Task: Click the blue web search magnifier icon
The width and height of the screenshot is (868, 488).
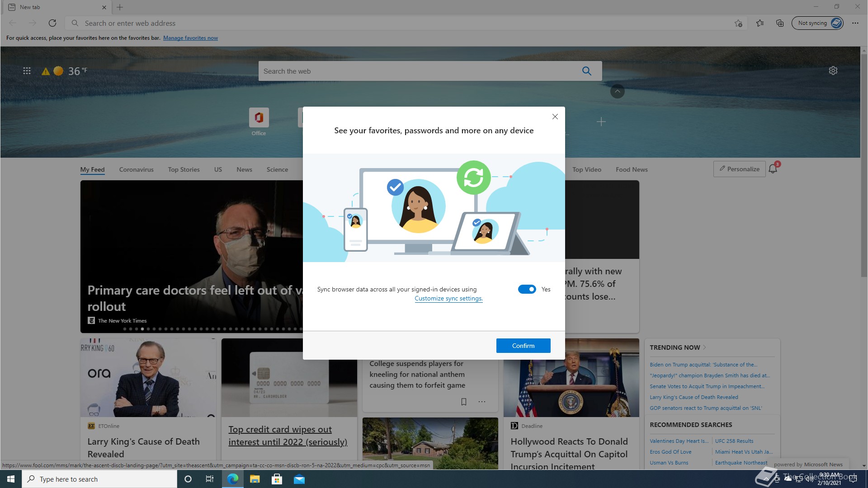Action: 587,71
